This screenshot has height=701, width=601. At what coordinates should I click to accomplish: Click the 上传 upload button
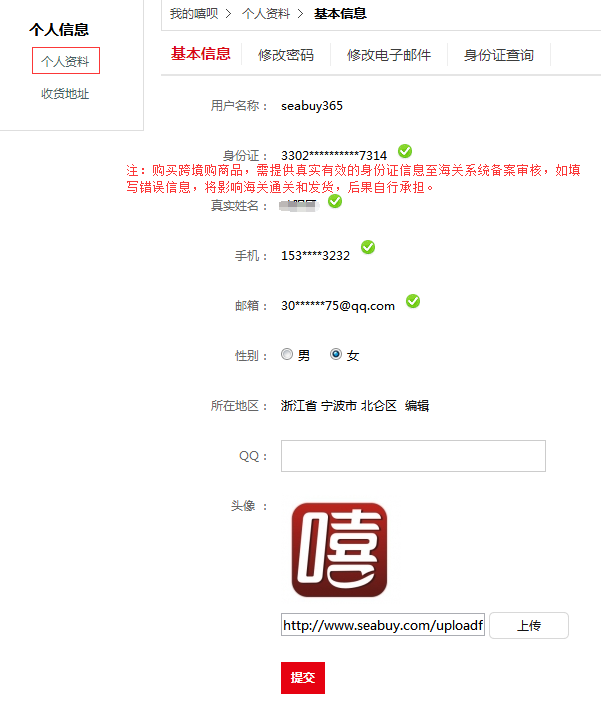pos(529,625)
